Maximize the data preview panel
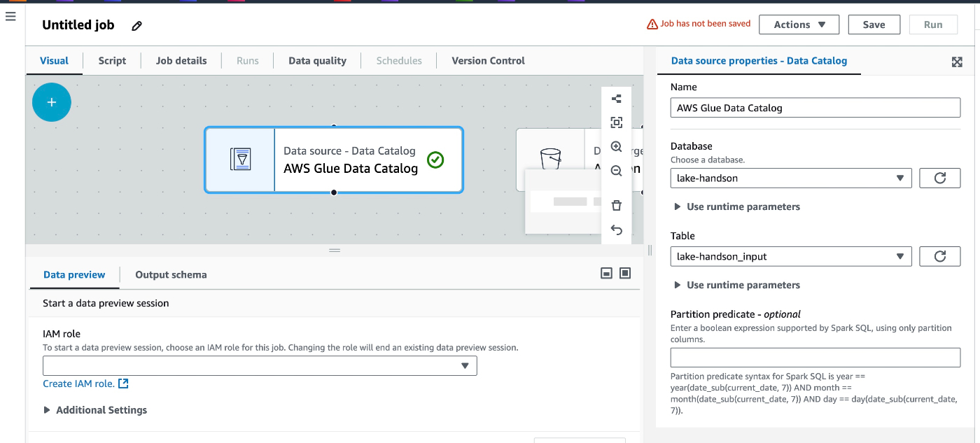This screenshot has width=980, height=443. pyautogui.click(x=625, y=273)
